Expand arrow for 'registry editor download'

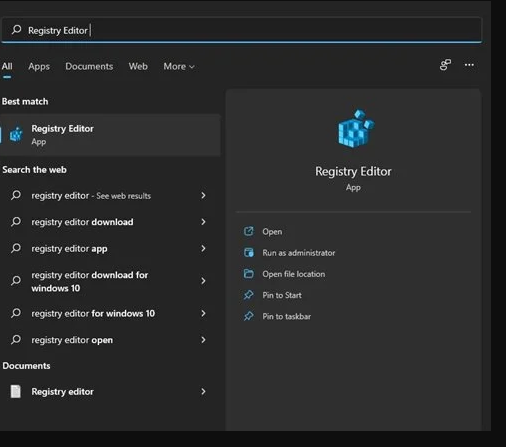(x=203, y=222)
